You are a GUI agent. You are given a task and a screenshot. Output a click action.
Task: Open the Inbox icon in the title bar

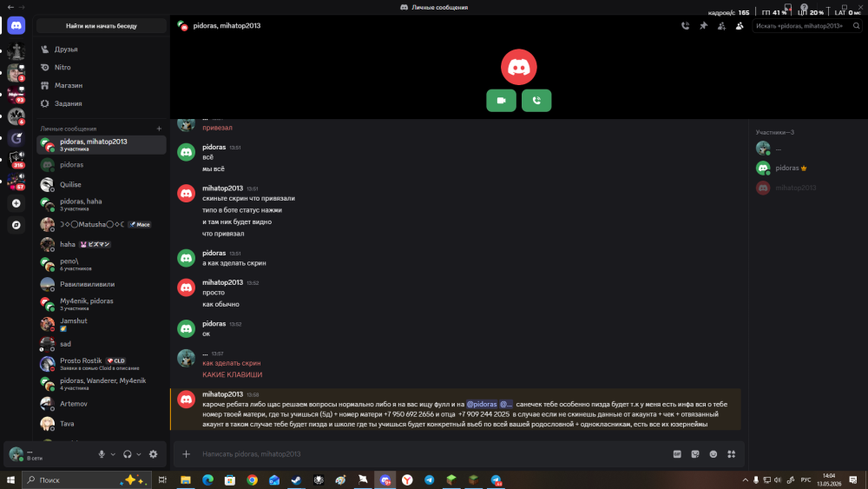[788, 7]
